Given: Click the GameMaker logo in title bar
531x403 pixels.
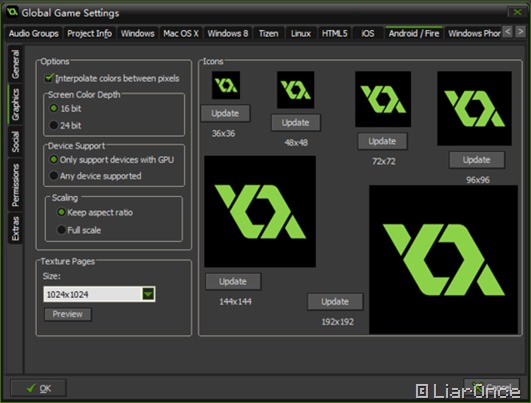Looking at the screenshot, I should click(x=13, y=12).
